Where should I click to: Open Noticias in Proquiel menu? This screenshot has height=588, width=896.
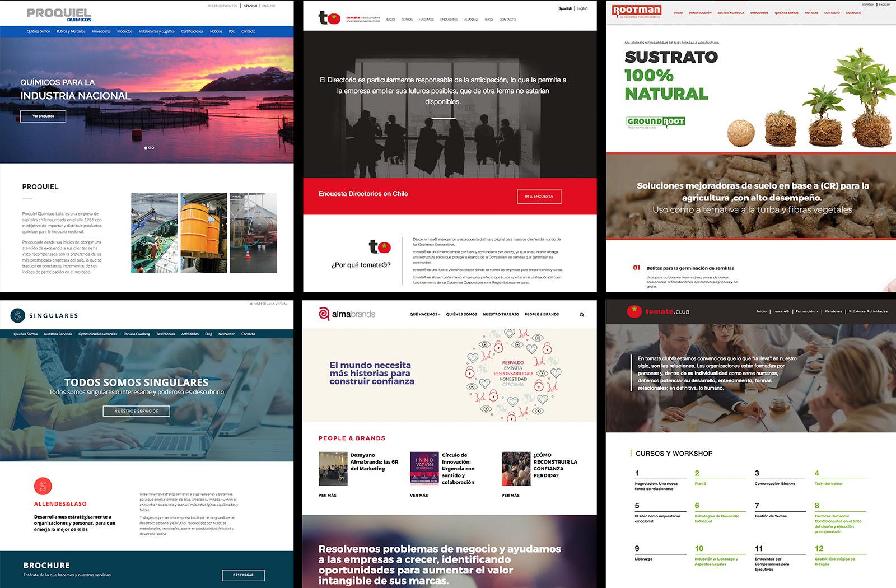pyautogui.click(x=216, y=31)
